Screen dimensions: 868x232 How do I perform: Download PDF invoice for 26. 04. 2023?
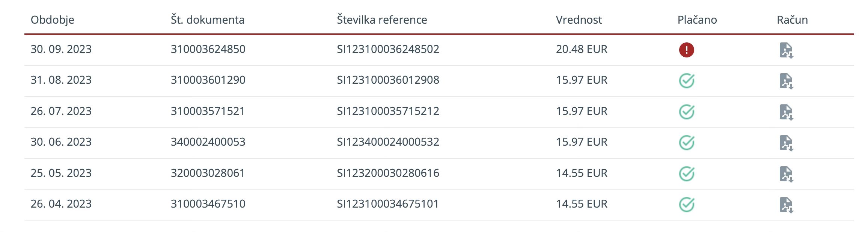(786, 205)
